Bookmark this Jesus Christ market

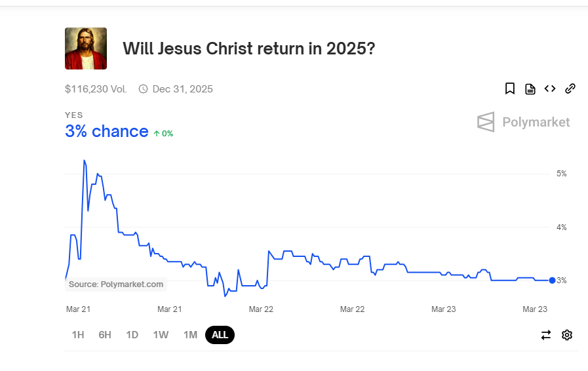click(509, 89)
